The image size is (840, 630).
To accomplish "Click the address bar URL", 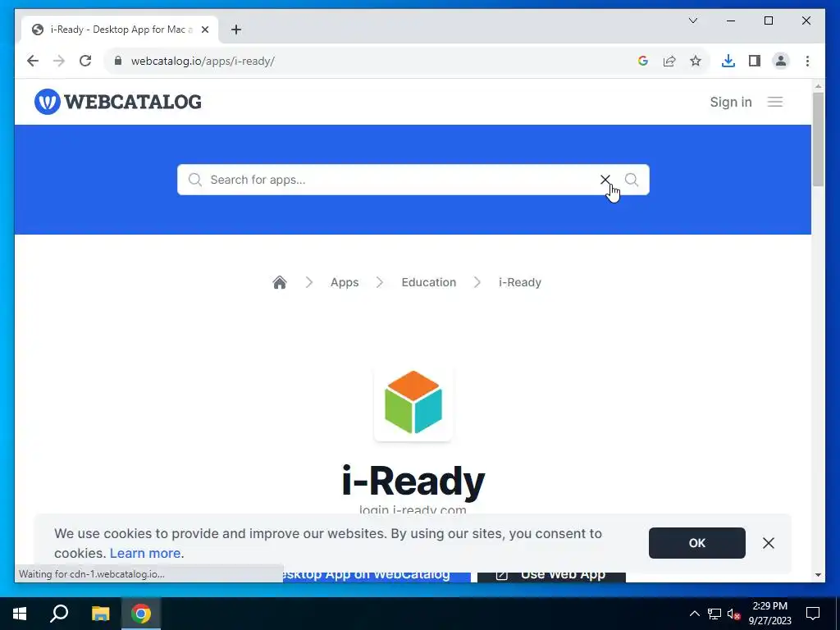I will pyautogui.click(x=203, y=61).
